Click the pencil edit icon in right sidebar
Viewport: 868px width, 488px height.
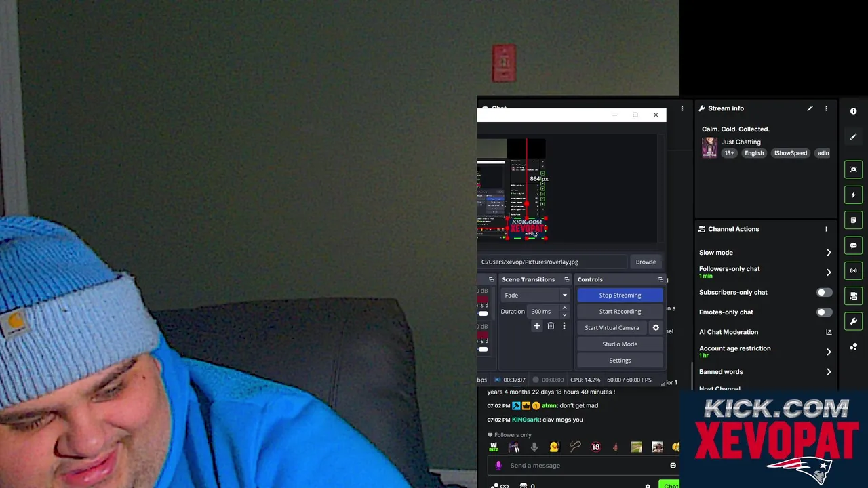click(x=854, y=136)
